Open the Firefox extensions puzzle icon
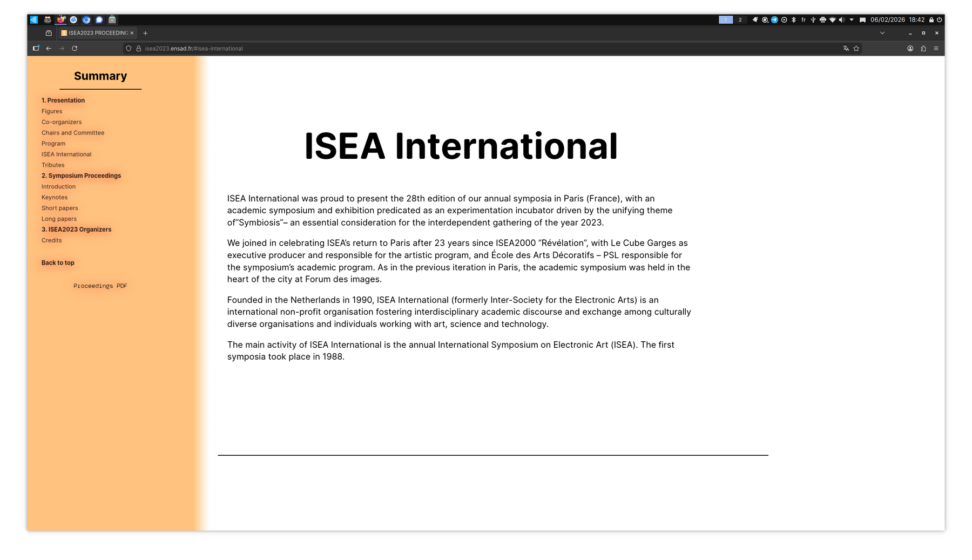972x560 pixels. tap(923, 49)
